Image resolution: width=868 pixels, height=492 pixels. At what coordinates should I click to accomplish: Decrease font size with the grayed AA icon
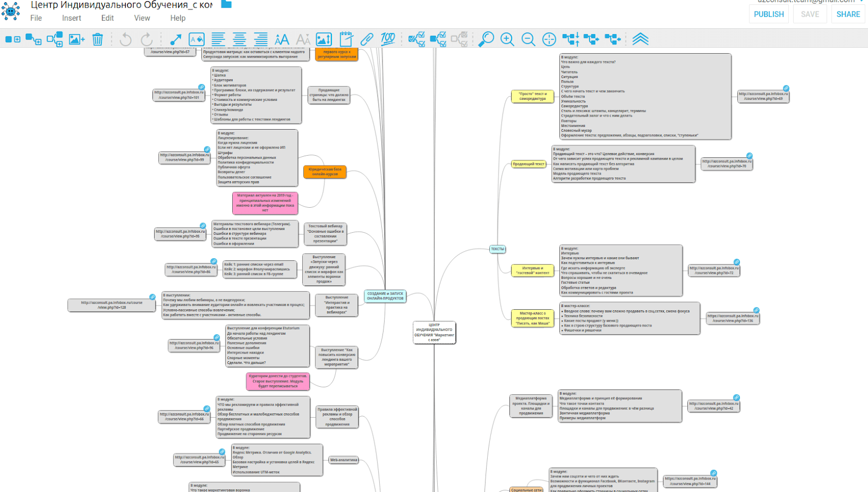[x=303, y=40]
